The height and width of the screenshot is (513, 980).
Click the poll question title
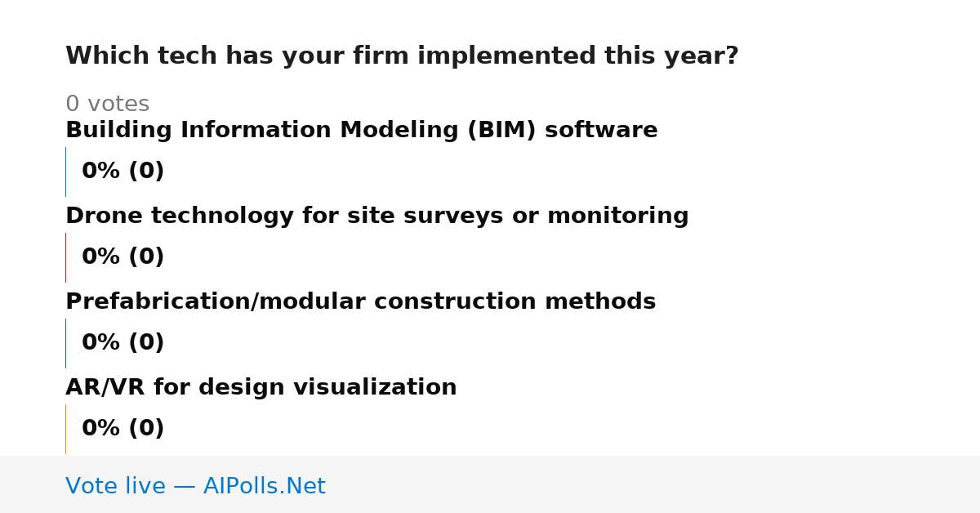pyautogui.click(x=402, y=56)
